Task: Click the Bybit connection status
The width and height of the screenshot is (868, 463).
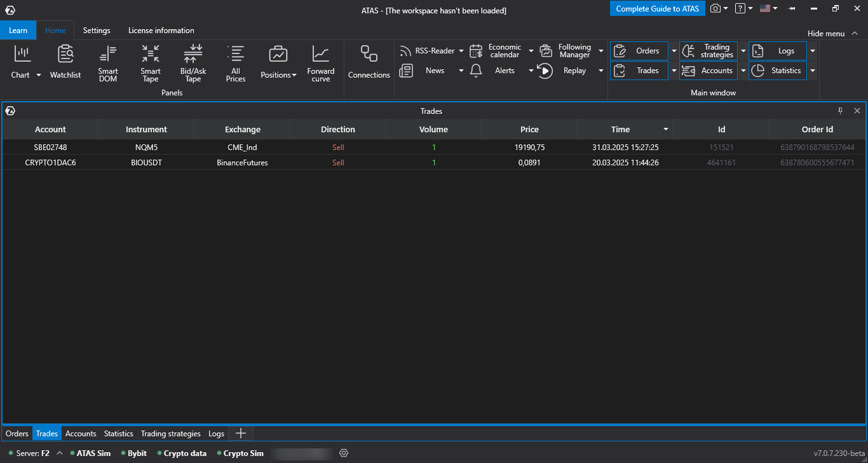Action: pos(133,453)
